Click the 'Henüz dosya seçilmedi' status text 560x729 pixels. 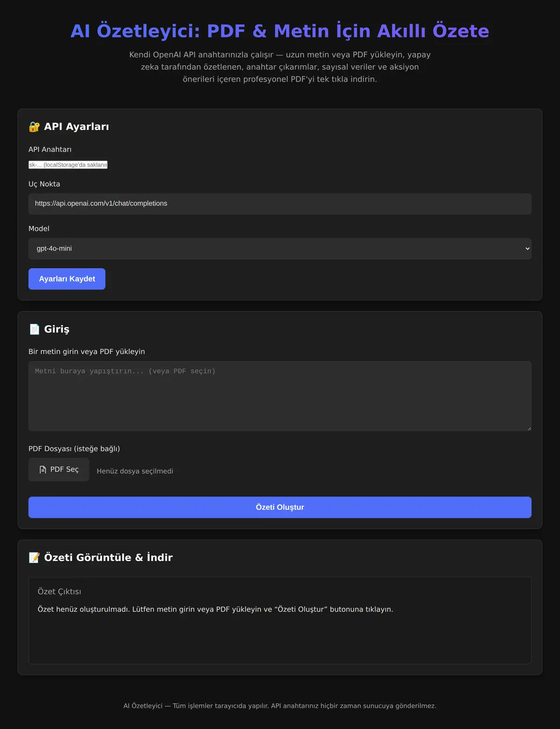[x=135, y=471]
